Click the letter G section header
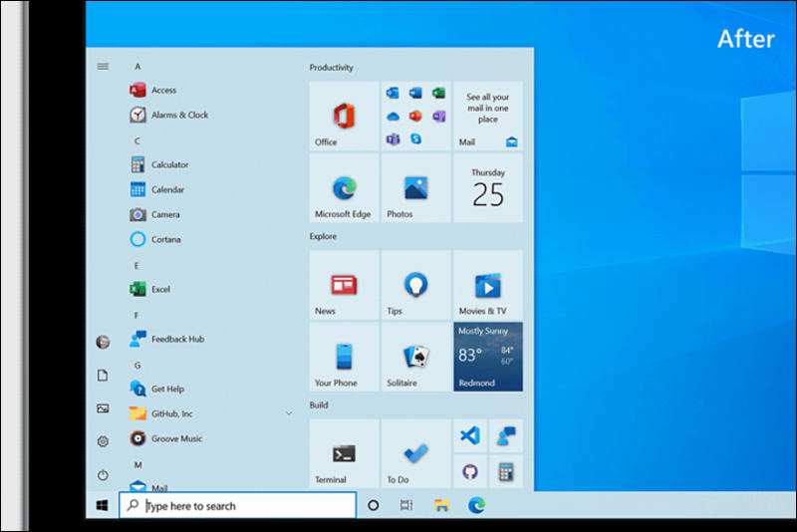 137,366
